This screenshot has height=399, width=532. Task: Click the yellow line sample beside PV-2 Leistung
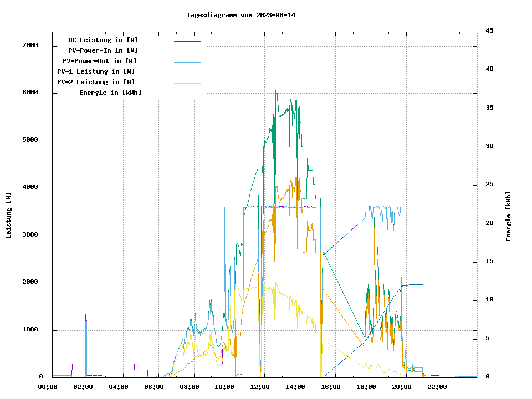187,83
